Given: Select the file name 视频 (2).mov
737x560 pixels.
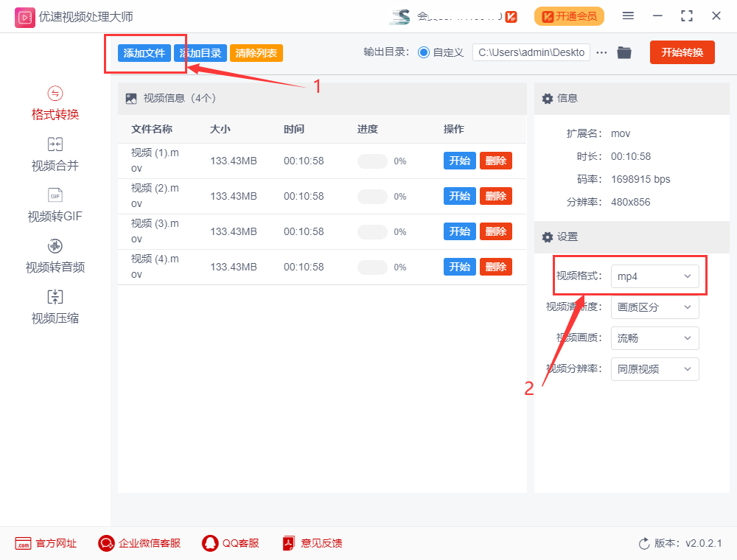Looking at the screenshot, I should point(155,196).
